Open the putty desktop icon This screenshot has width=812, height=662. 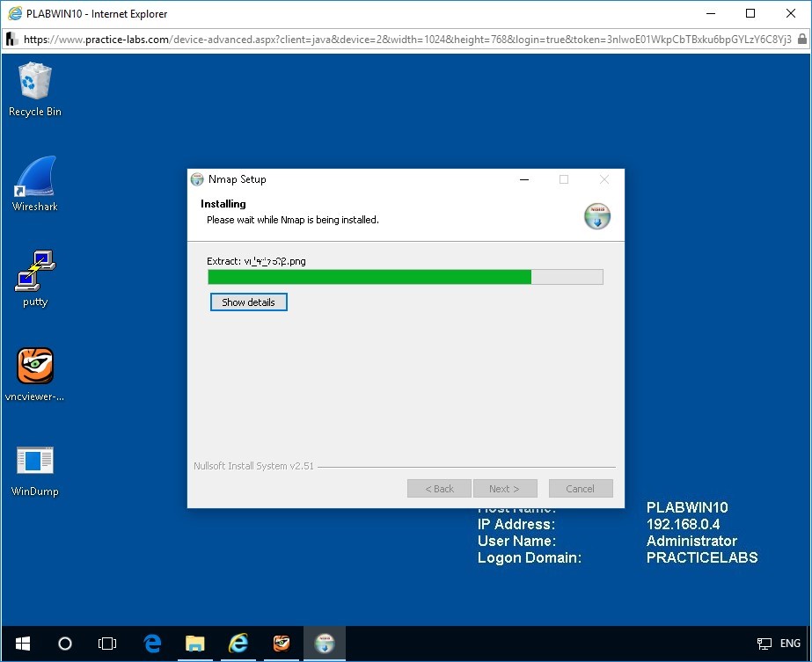[x=34, y=279]
